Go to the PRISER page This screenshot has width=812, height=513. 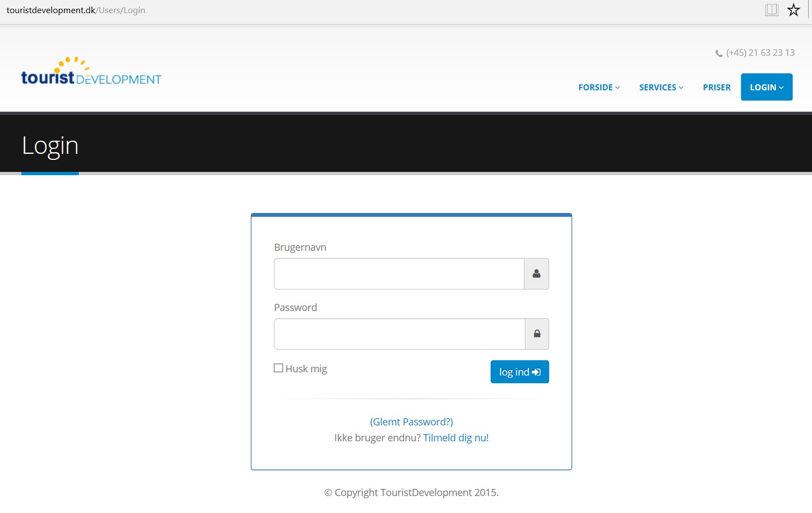716,88
